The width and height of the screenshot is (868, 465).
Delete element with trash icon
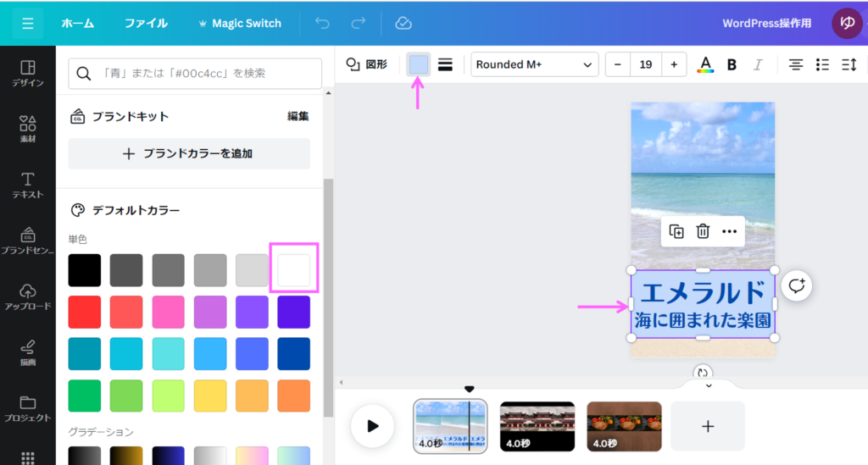703,231
